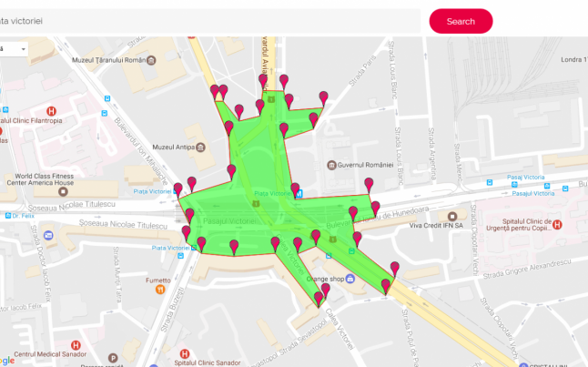Focus the 'victoriei' search input field

point(210,21)
